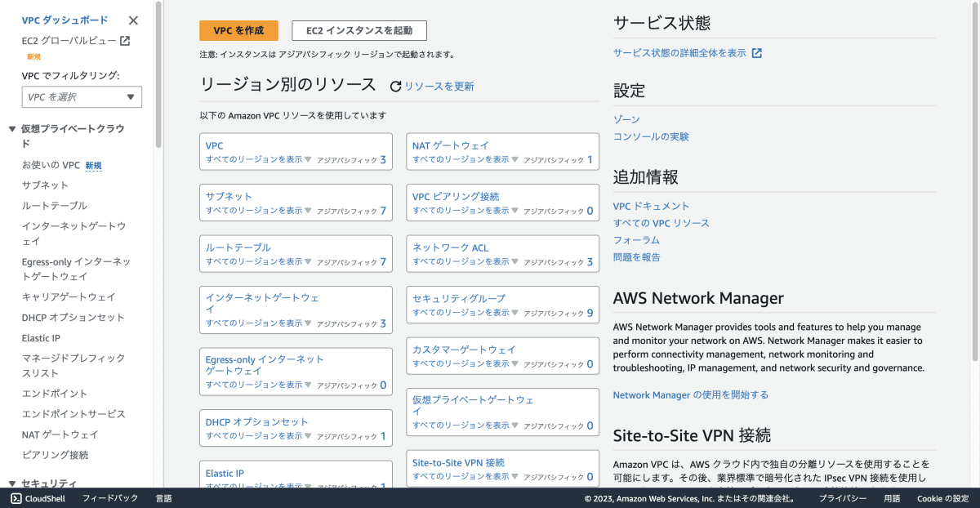This screenshot has width=980, height=508.
Task: Select エンドポイントサービス in the sidebar
Action: (73, 414)
